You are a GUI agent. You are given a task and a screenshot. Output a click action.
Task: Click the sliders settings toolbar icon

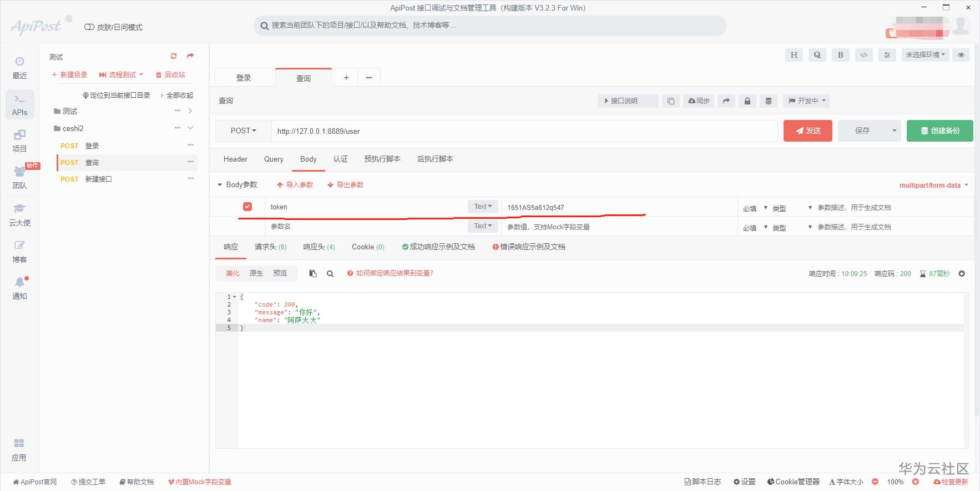(x=887, y=55)
